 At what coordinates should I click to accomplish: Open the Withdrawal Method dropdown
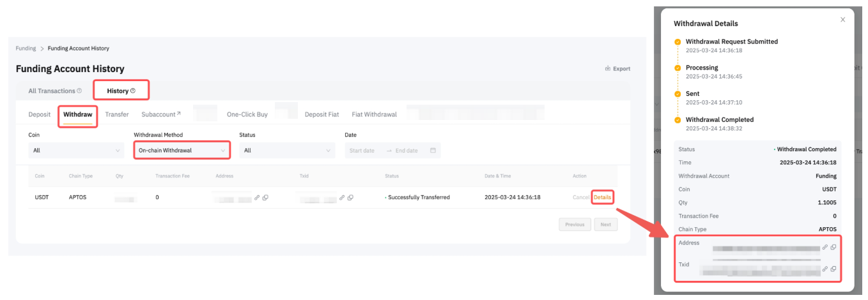(182, 151)
